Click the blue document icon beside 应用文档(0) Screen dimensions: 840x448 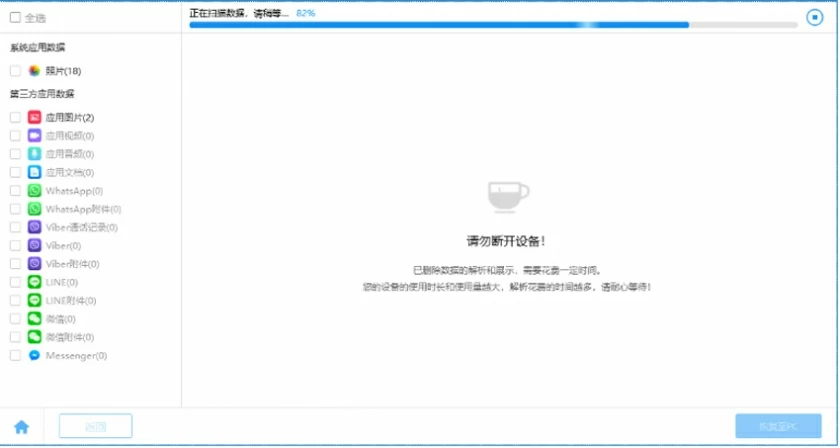[34, 172]
